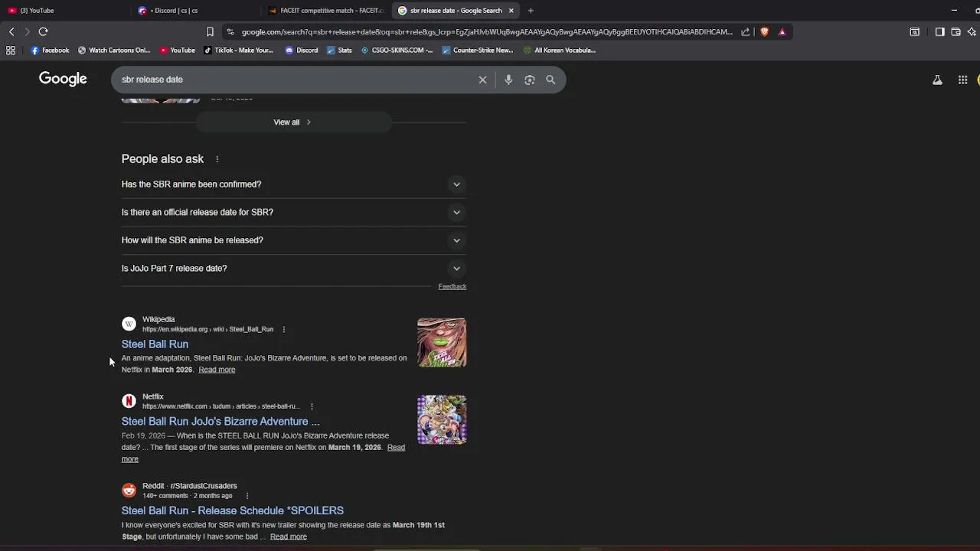The width and height of the screenshot is (980, 551).
Task: Open the Discord bookmark
Action: tap(302, 51)
